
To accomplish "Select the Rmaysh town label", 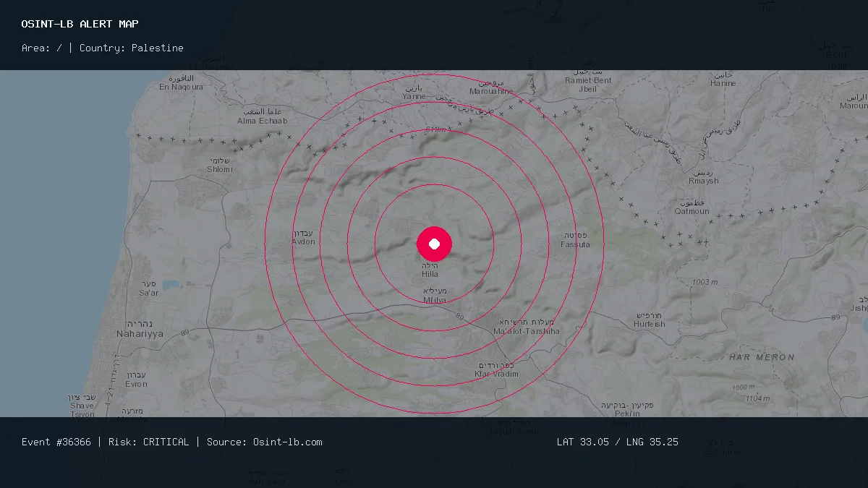I will pos(704,177).
